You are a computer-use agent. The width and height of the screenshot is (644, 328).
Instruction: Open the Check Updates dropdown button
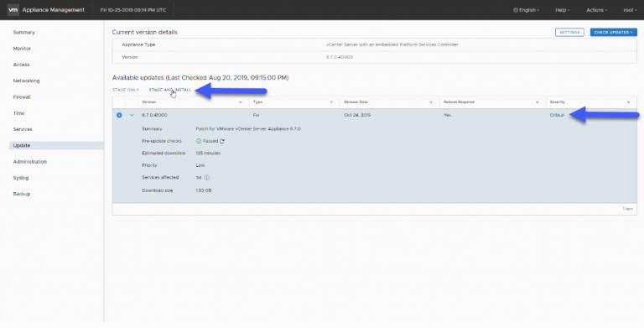[614, 32]
